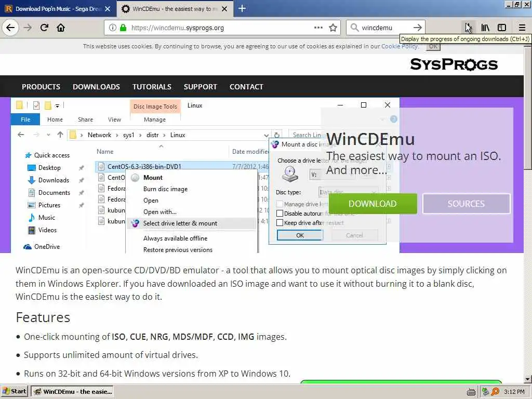Open the downloads progress toolbar button
This screenshot has height=399, width=532.
click(x=468, y=28)
